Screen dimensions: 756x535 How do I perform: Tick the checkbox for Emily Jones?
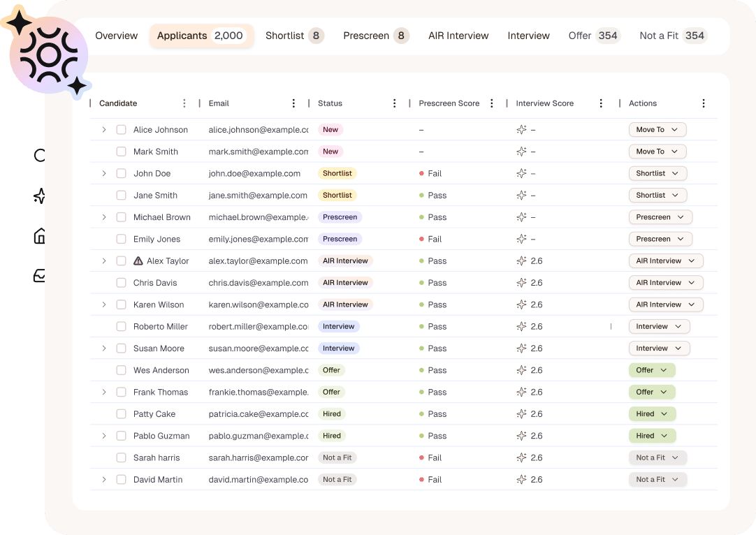pyautogui.click(x=121, y=239)
